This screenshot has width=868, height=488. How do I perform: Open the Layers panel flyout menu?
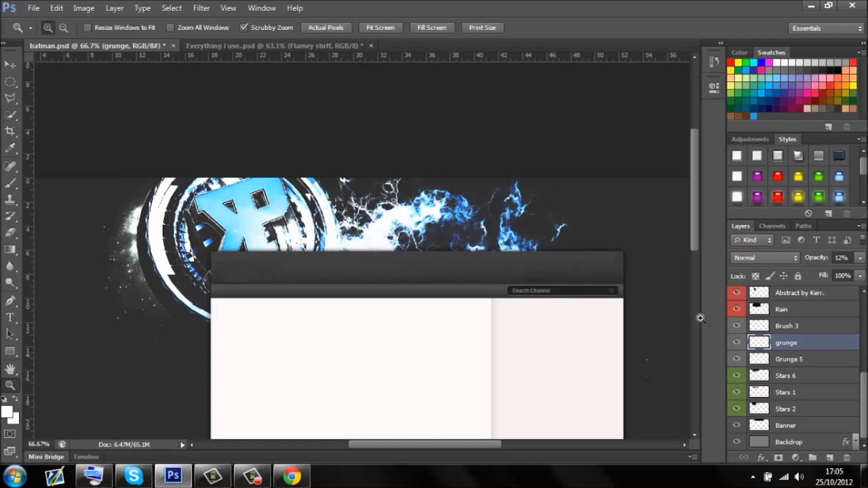(x=861, y=226)
